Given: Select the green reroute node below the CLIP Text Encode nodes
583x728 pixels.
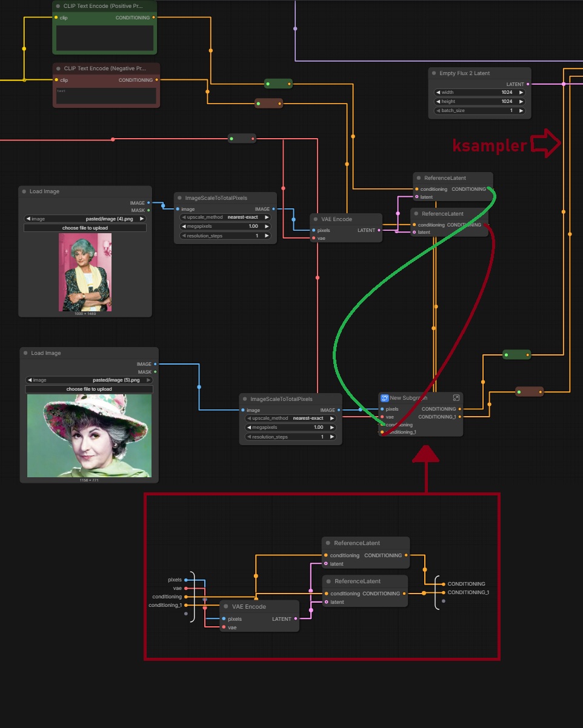Looking at the screenshot, I should pyautogui.click(x=278, y=84).
